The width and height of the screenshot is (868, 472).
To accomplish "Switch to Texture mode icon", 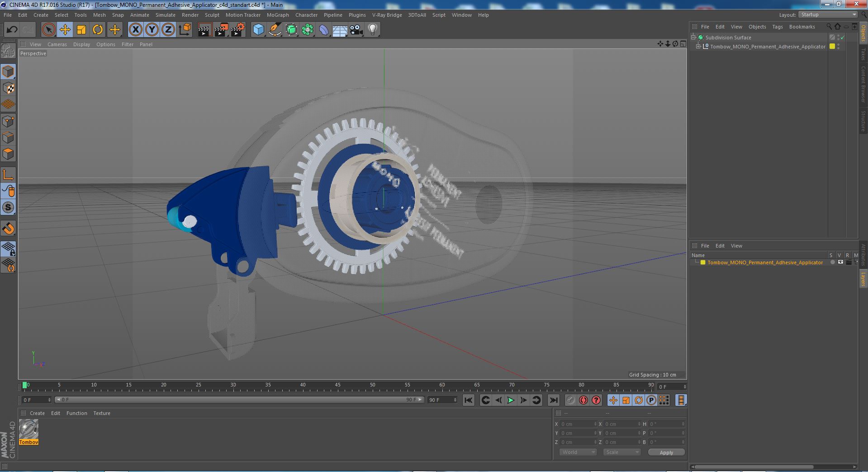I will coord(8,88).
